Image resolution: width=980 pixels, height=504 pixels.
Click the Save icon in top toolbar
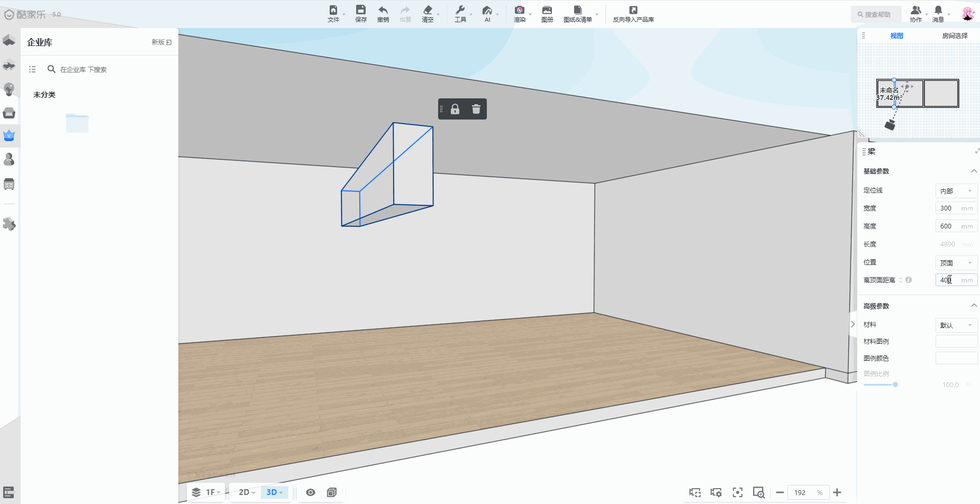pos(361,13)
